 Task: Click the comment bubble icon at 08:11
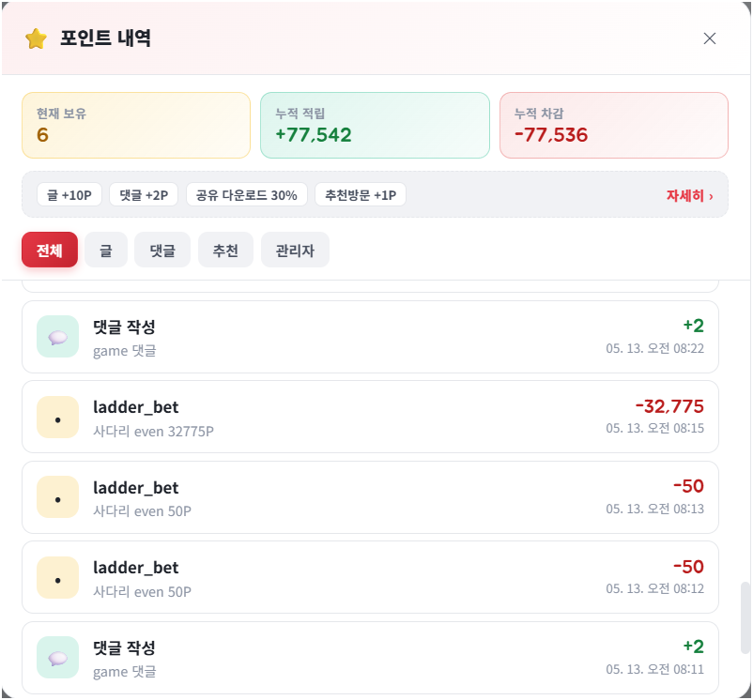click(x=57, y=658)
